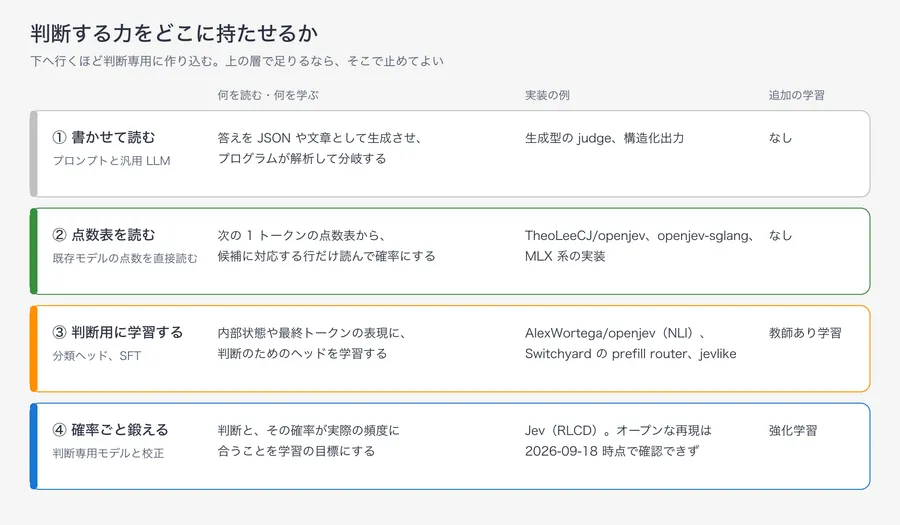Select the ① 書かせて読む row title
The image size is (900, 525).
click(104, 137)
